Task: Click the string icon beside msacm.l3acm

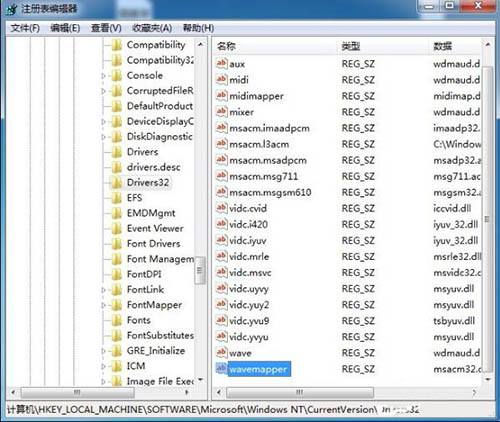Action: click(x=221, y=144)
